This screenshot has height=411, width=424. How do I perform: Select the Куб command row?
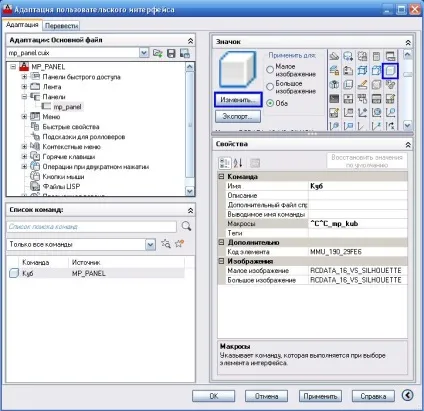coord(95,273)
